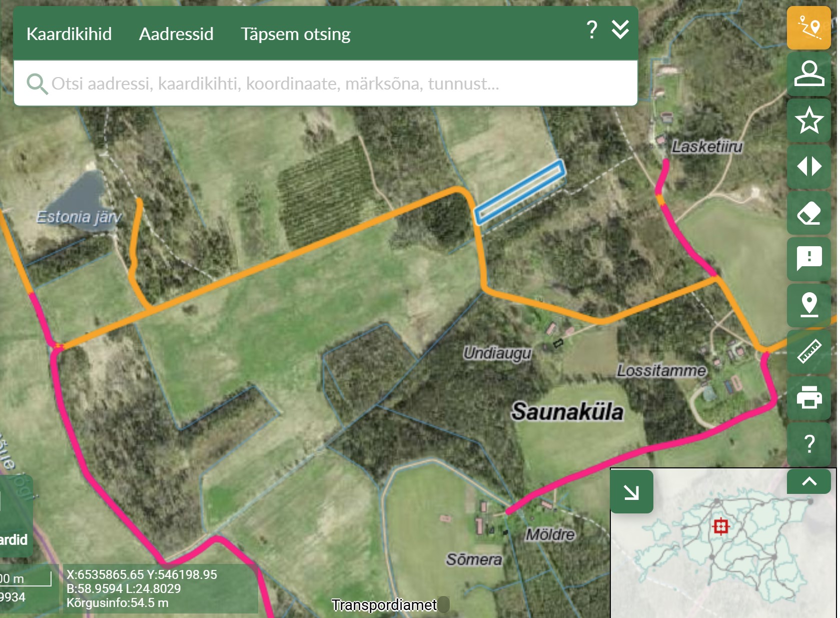Toggle the map compare arrows icon
The width and height of the screenshot is (840, 618).
[808, 166]
